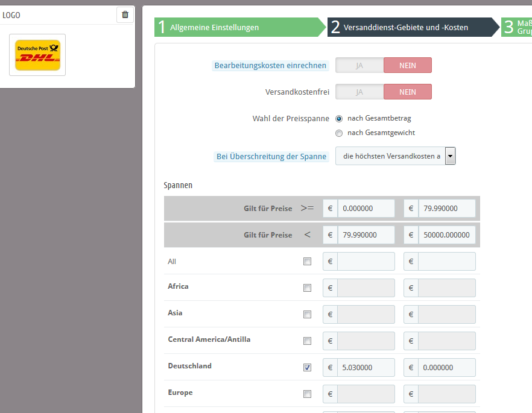The image size is (532, 413).
Task: Tick the Europe zone checkbox
Action: point(307,394)
